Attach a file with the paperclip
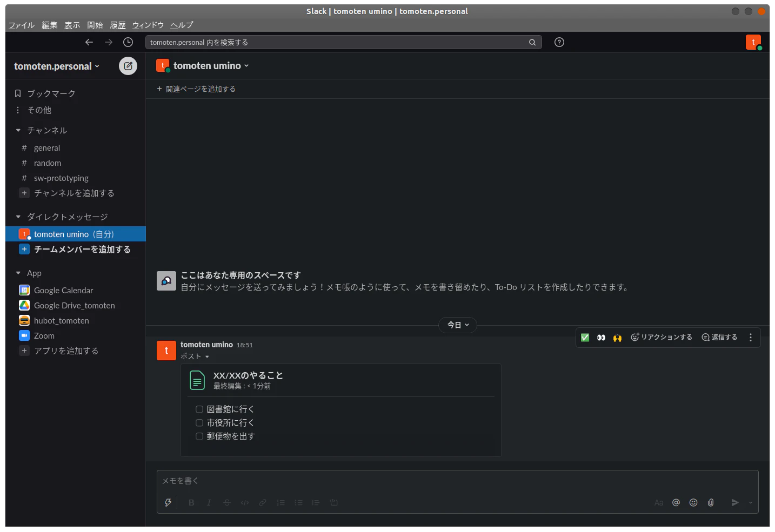Screen dimensions: 775x532 click(711, 502)
